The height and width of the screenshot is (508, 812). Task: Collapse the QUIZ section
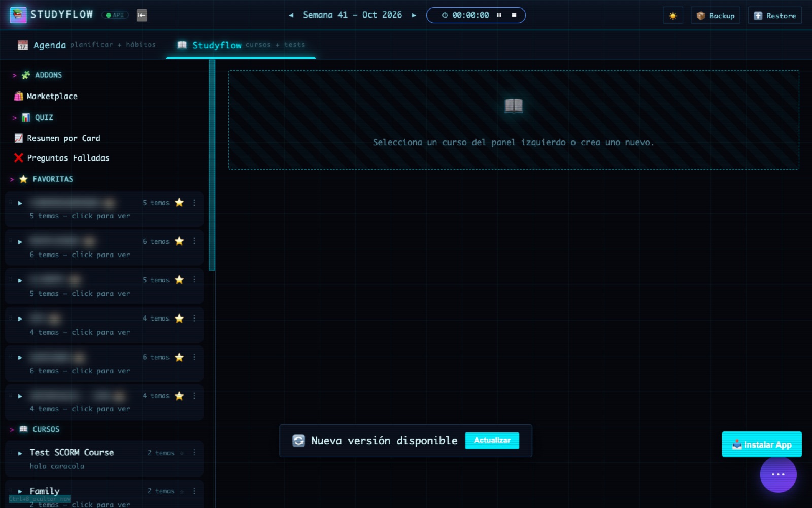click(32, 117)
